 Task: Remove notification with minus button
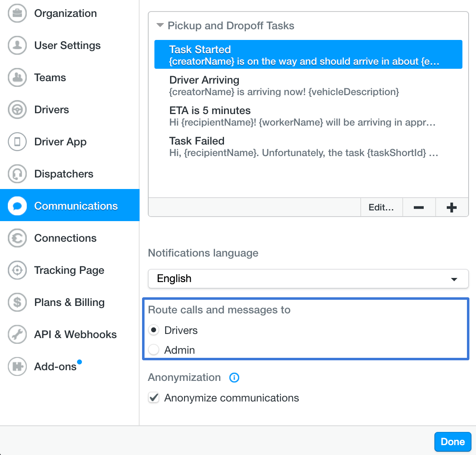419,208
